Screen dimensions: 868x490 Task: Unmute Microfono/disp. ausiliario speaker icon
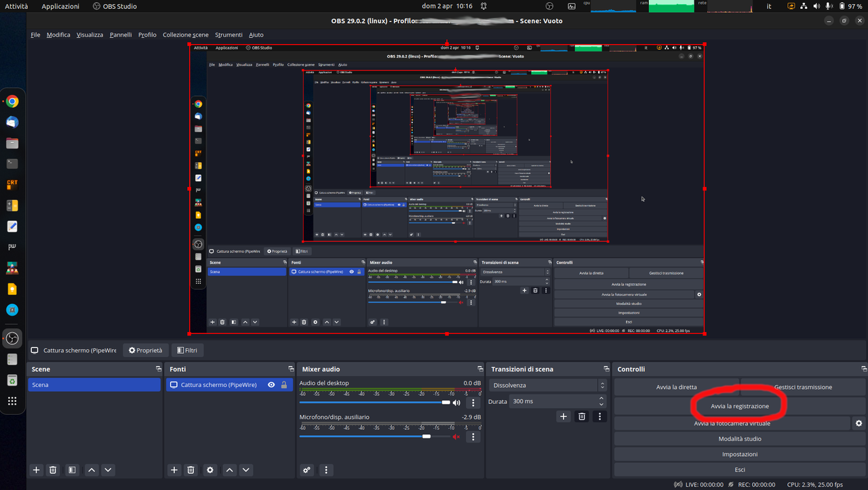pyautogui.click(x=456, y=436)
